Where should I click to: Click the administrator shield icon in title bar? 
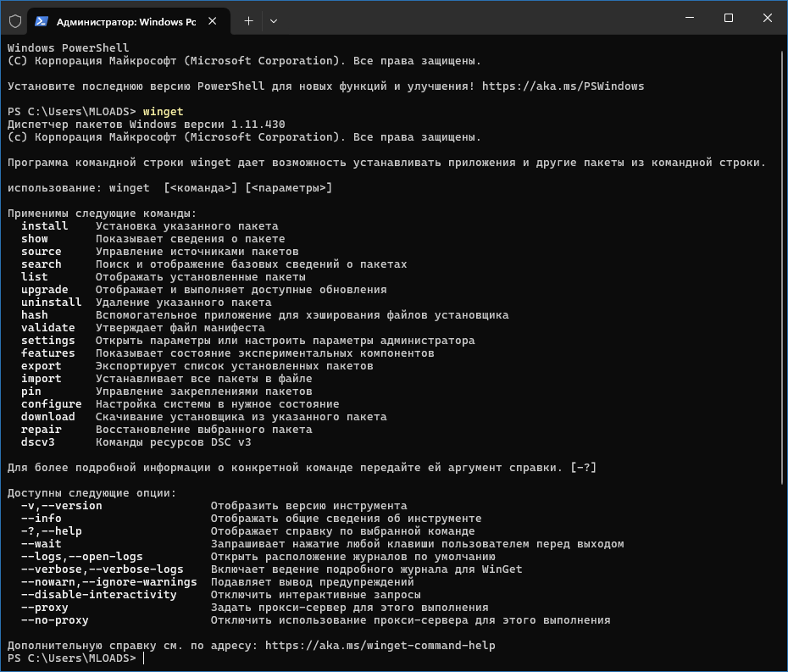point(14,20)
